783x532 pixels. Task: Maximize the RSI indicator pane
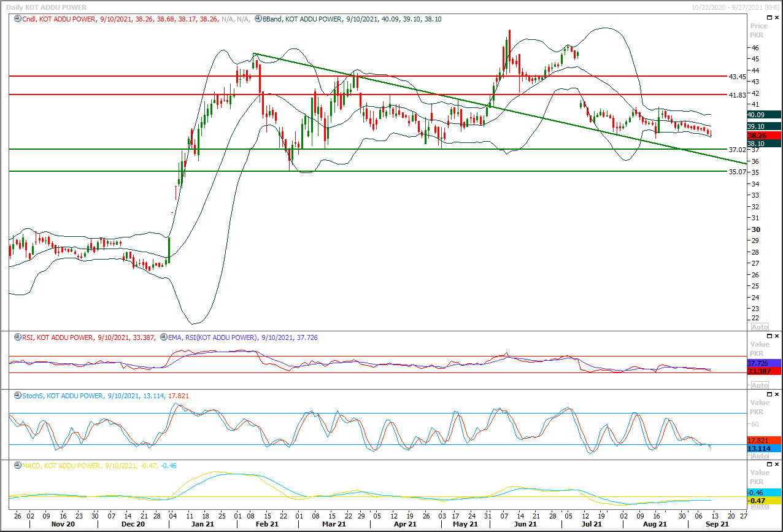tap(769, 336)
